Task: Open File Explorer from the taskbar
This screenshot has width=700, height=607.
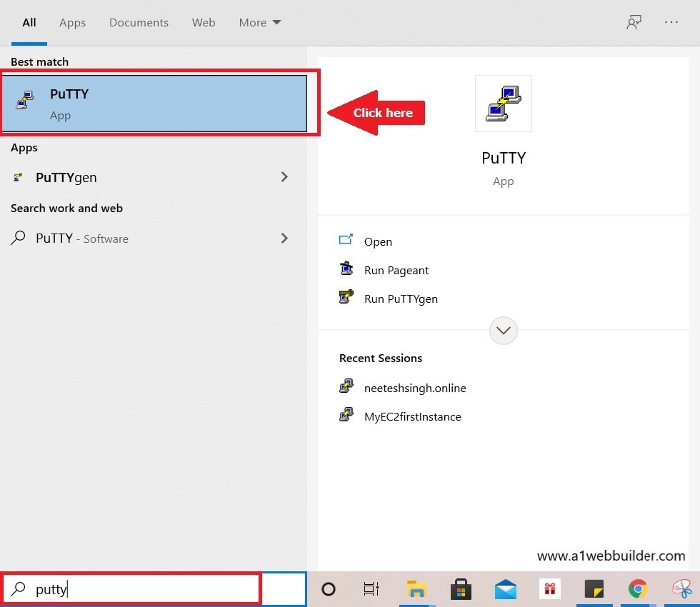Action: click(417, 589)
